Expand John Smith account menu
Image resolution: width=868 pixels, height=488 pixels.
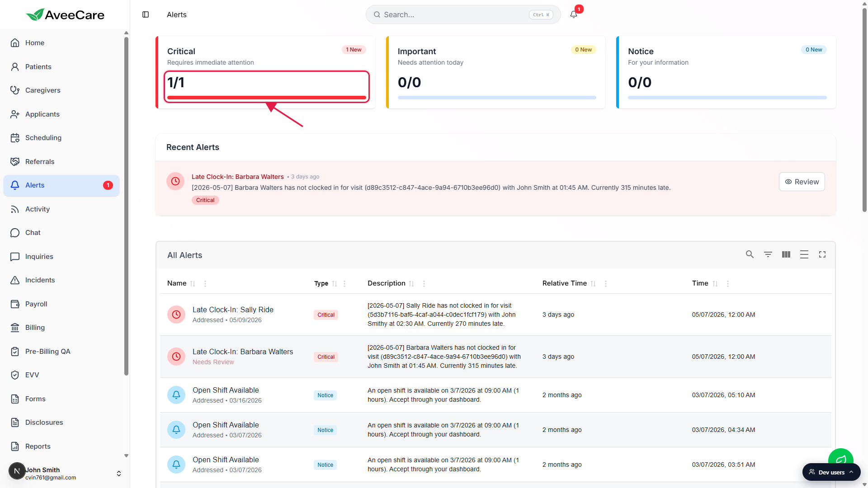point(119,474)
